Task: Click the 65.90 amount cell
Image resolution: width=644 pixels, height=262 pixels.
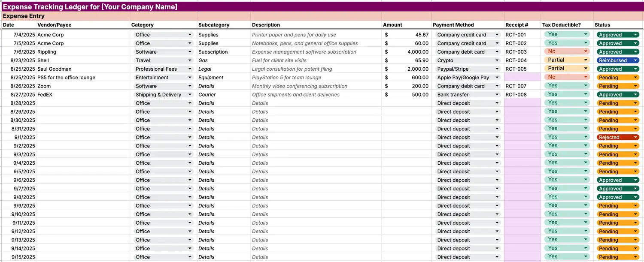Action: pyautogui.click(x=406, y=60)
